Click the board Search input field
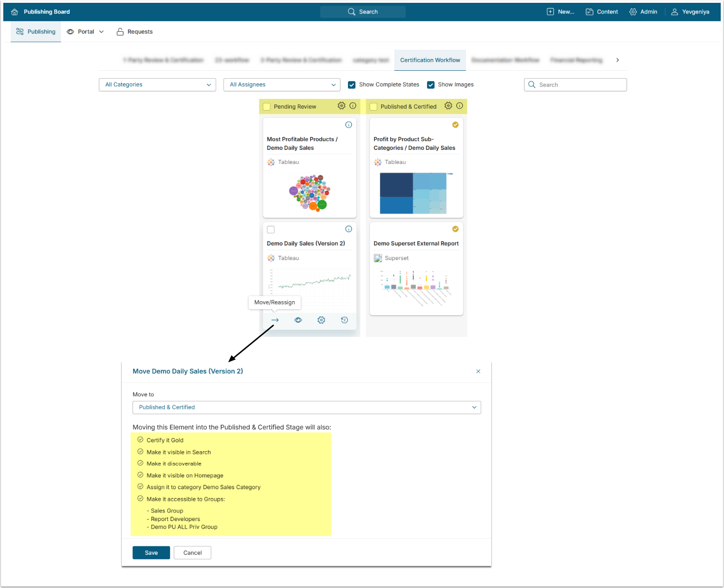Viewport: 724px width, 588px height. pyautogui.click(x=575, y=85)
